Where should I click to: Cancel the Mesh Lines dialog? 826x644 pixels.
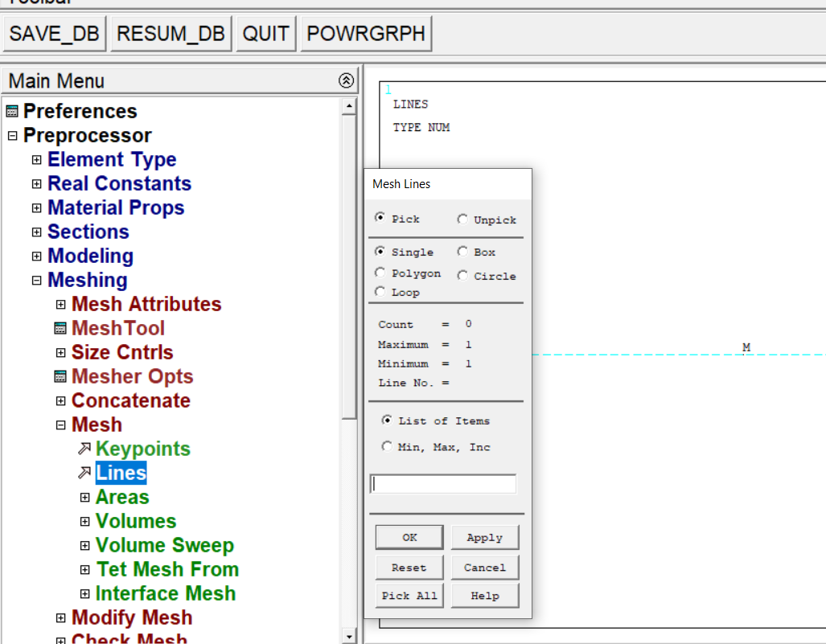485,567
